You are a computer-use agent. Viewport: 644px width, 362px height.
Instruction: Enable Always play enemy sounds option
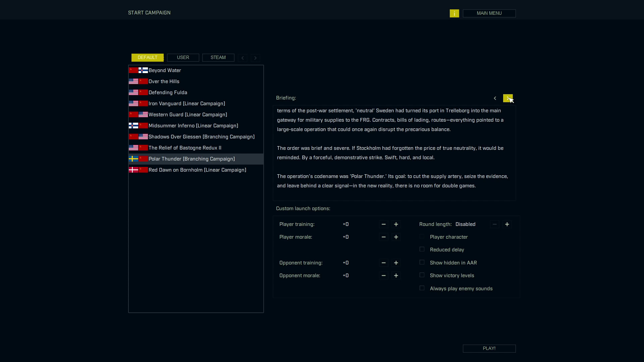click(422, 288)
